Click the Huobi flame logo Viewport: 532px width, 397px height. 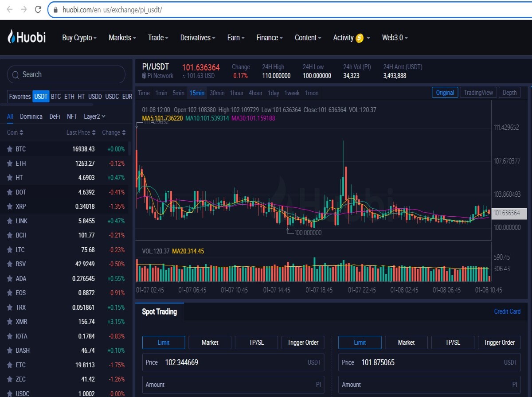tap(12, 37)
